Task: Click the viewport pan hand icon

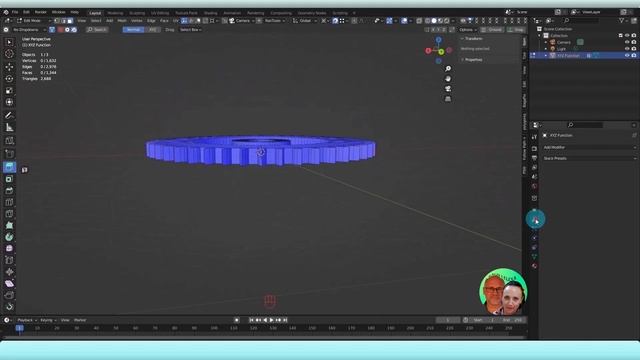Action: (448, 79)
